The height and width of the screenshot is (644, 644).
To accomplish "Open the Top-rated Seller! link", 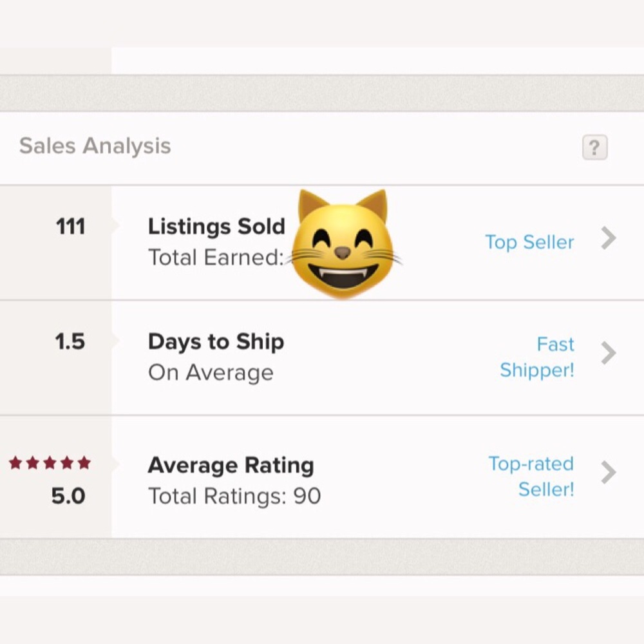I will pyautogui.click(x=532, y=476).
